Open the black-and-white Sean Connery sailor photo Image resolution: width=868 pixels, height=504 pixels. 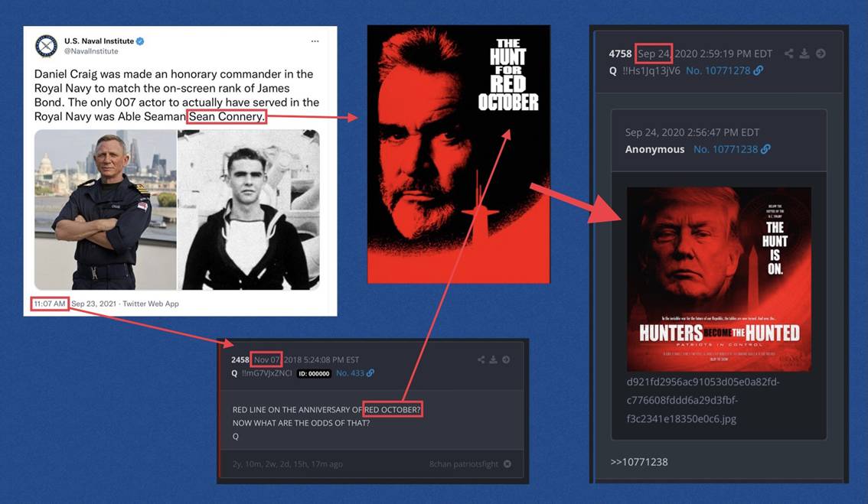[249, 210]
